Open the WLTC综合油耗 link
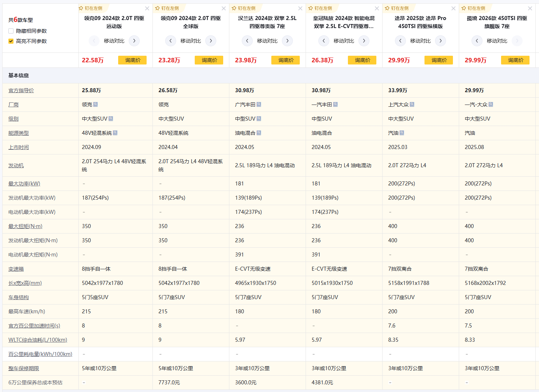 click(x=38, y=340)
